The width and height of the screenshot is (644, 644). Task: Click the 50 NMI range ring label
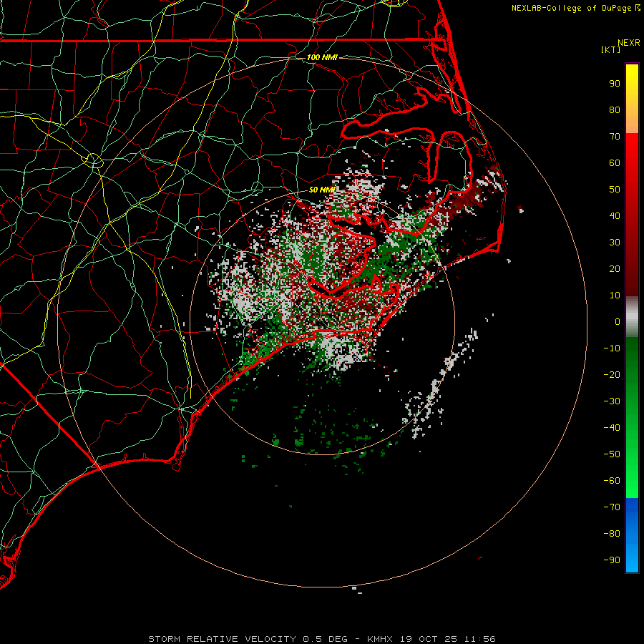click(x=323, y=190)
